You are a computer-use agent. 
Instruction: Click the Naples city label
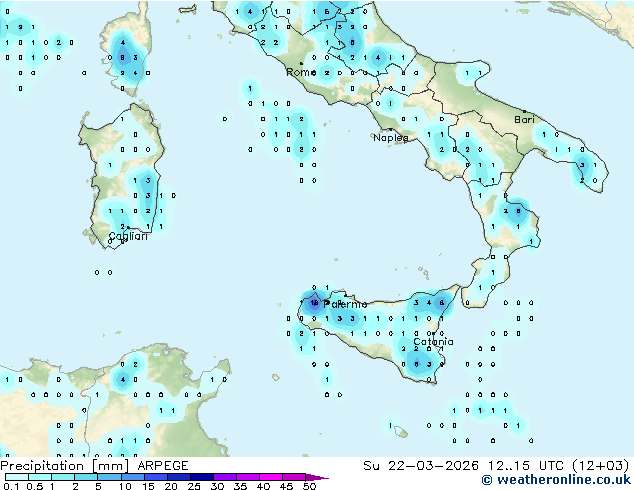[391, 138]
